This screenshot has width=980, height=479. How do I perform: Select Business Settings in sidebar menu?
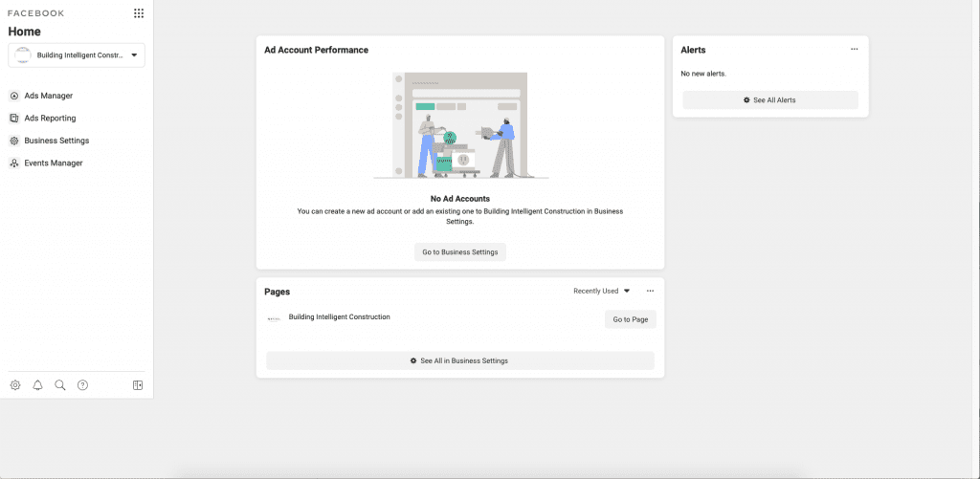click(x=56, y=141)
